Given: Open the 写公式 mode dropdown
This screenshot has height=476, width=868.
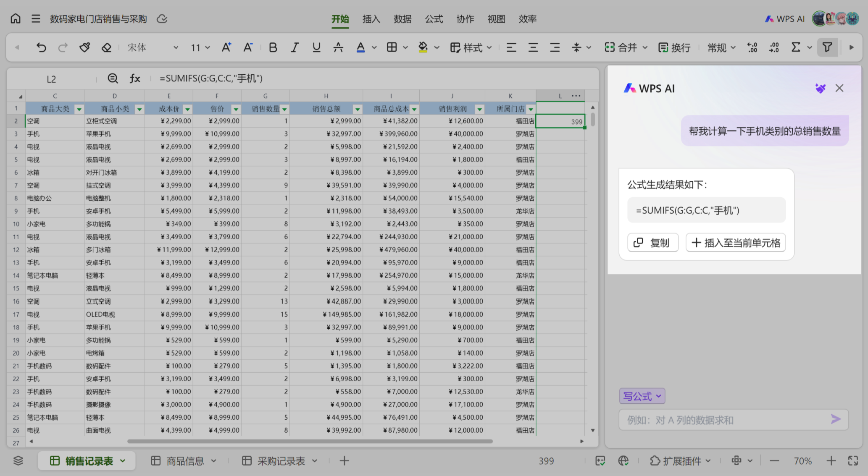Looking at the screenshot, I should [x=642, y=396].
